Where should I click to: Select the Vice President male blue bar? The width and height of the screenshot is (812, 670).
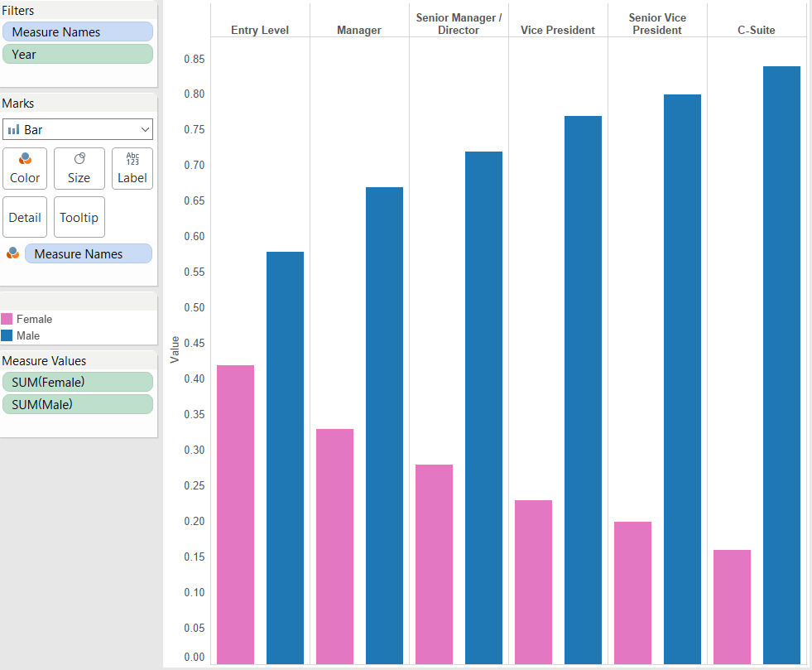tap(584, 390)
